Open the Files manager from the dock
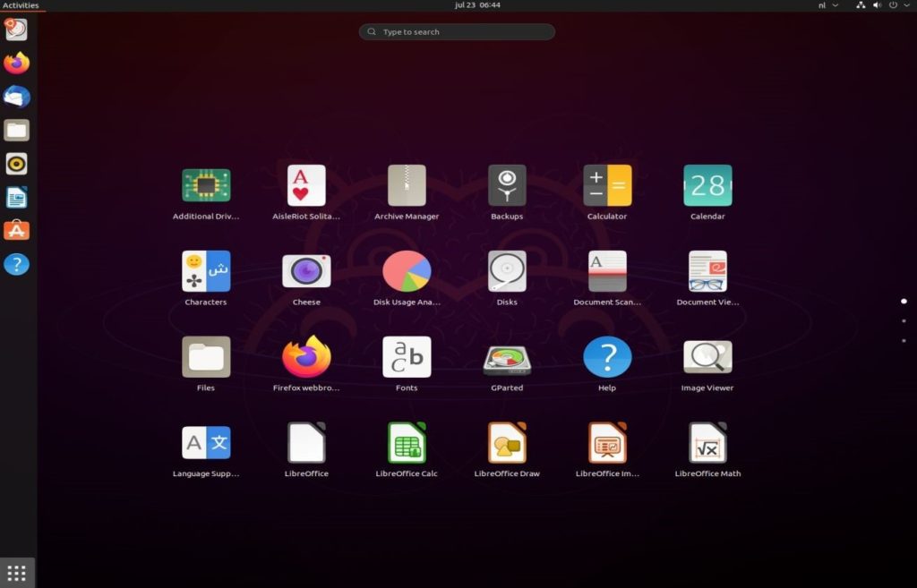Screen dimensions: 917x588 pos(16,131)
